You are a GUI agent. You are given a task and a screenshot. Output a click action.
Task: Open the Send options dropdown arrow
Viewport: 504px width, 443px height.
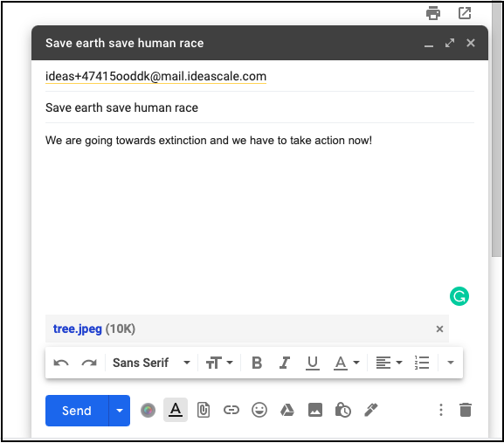120,411
